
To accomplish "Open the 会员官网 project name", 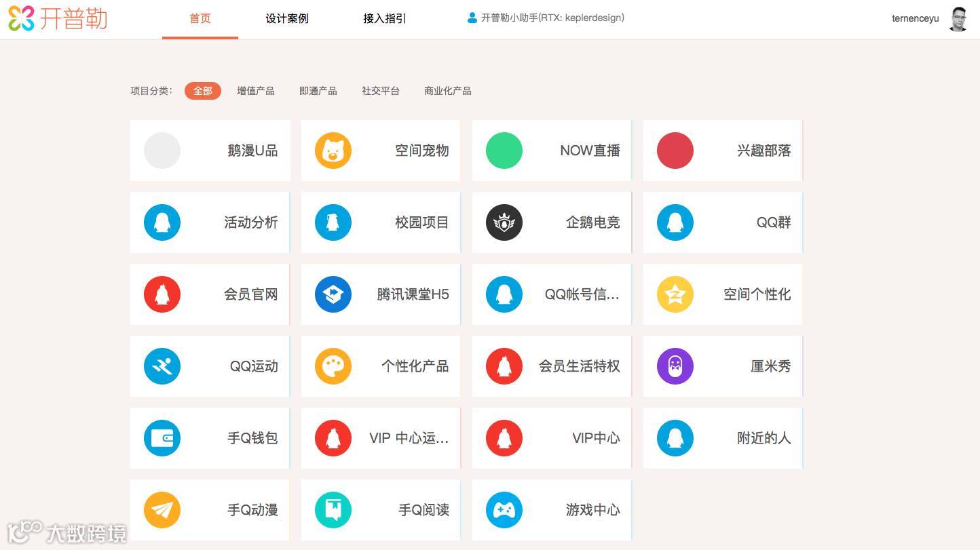I will click(x=251, y=294).
